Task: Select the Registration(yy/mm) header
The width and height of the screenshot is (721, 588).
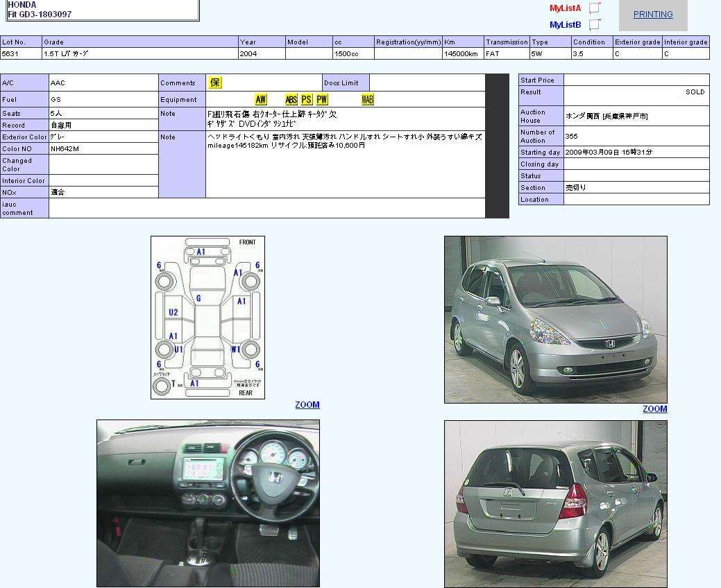Action: (x=408, y=42)
